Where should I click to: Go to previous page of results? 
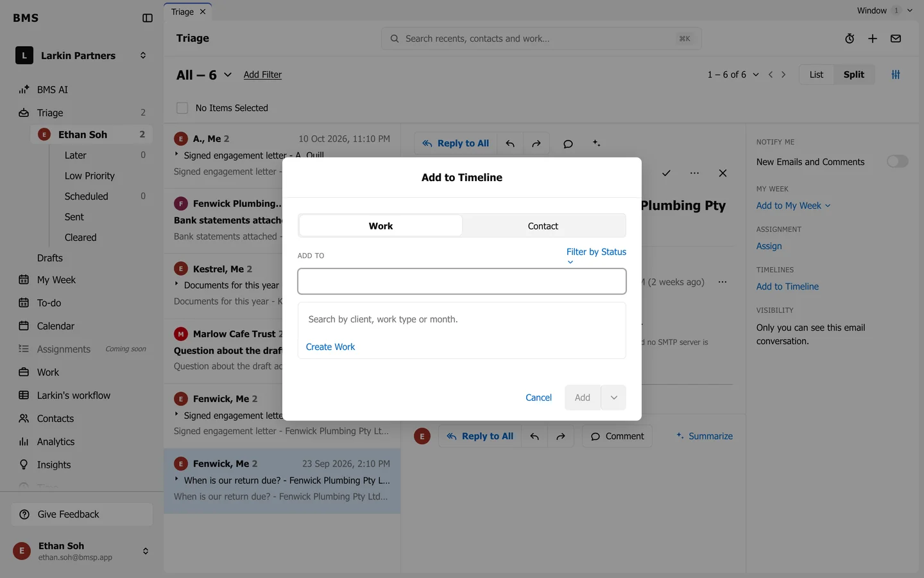pos(771,74)
